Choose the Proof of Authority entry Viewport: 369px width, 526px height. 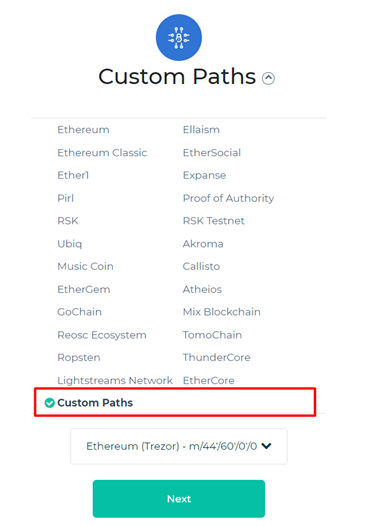(228, 198)
